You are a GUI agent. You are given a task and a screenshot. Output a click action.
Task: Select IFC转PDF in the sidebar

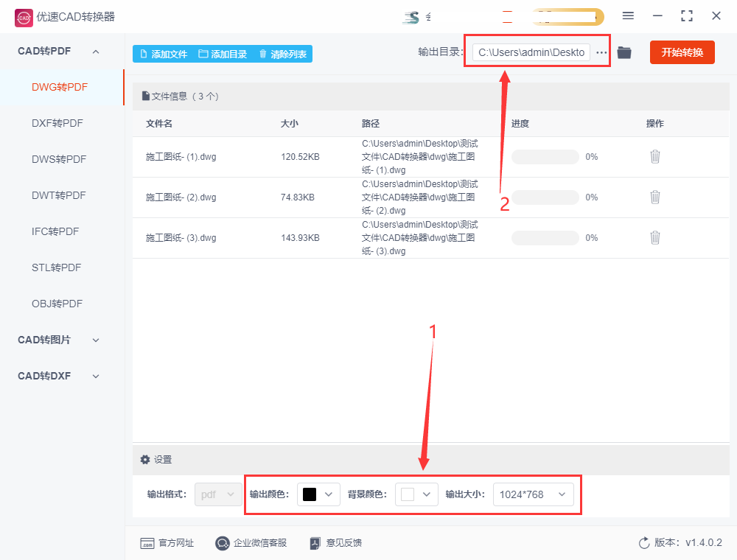click(x=55, y=231)
